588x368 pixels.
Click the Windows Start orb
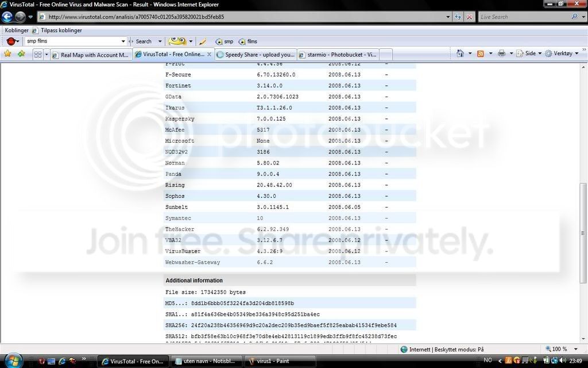click(14, 361)
